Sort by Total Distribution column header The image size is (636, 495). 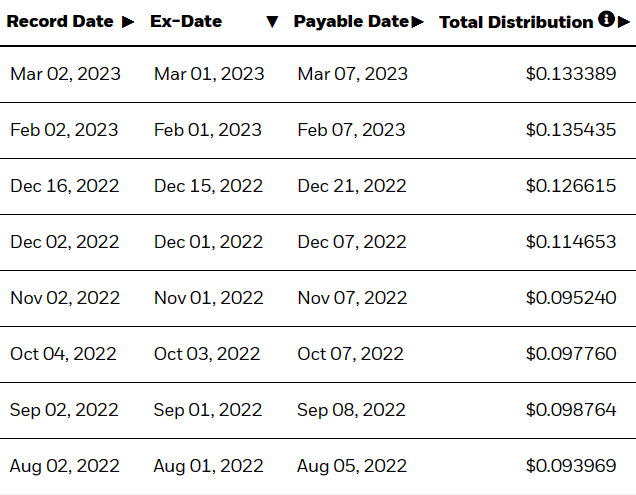(516, 22)
